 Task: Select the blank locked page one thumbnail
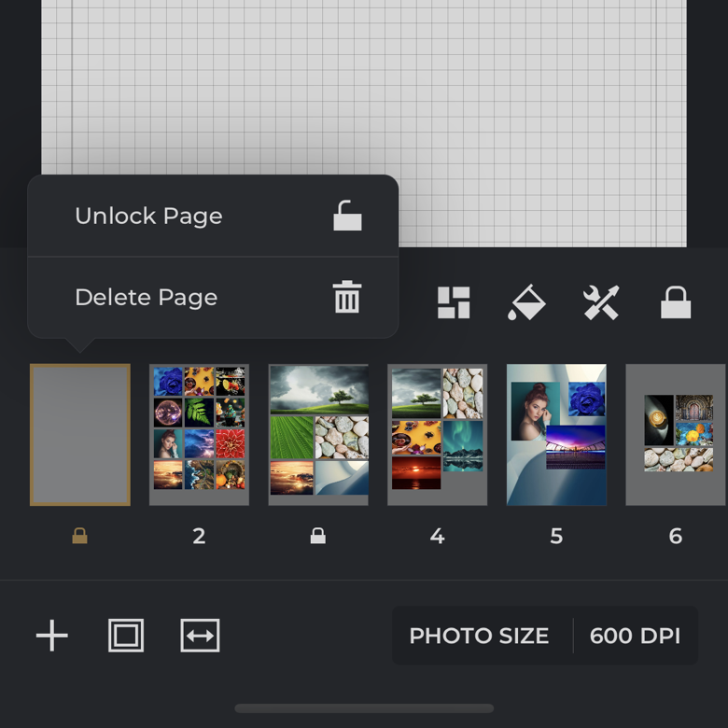[80, 435]
